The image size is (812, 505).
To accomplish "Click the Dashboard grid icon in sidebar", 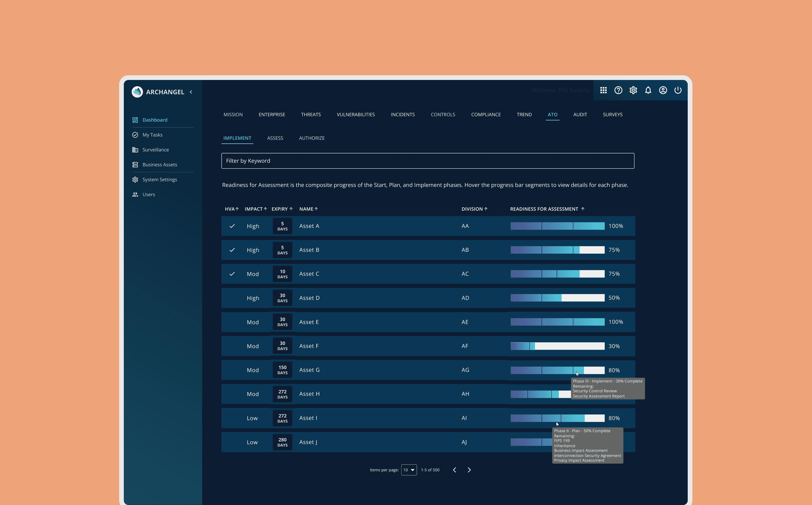I will (x=135, y=120).
